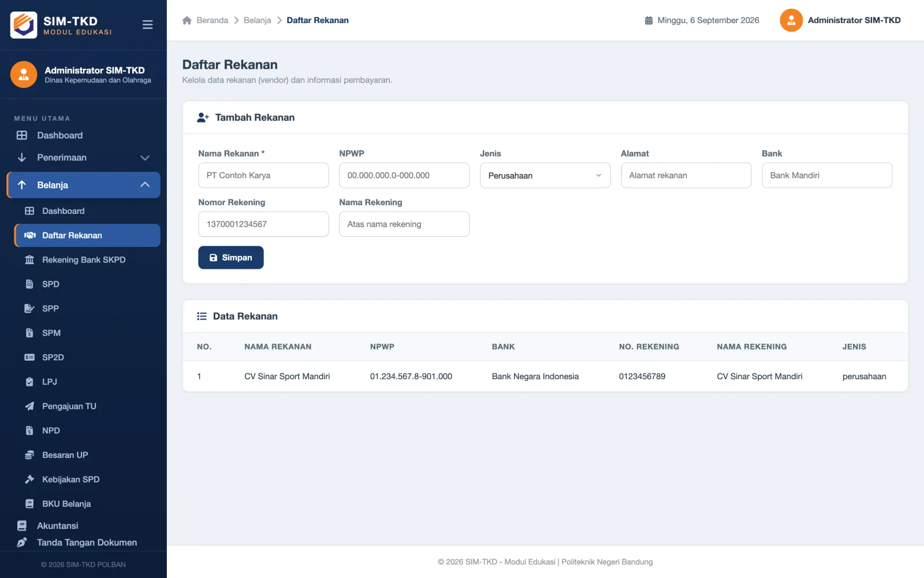This screenshot has height=578, width=924.
Task: Click the SPM invoice icon
Action: [29, 333]
